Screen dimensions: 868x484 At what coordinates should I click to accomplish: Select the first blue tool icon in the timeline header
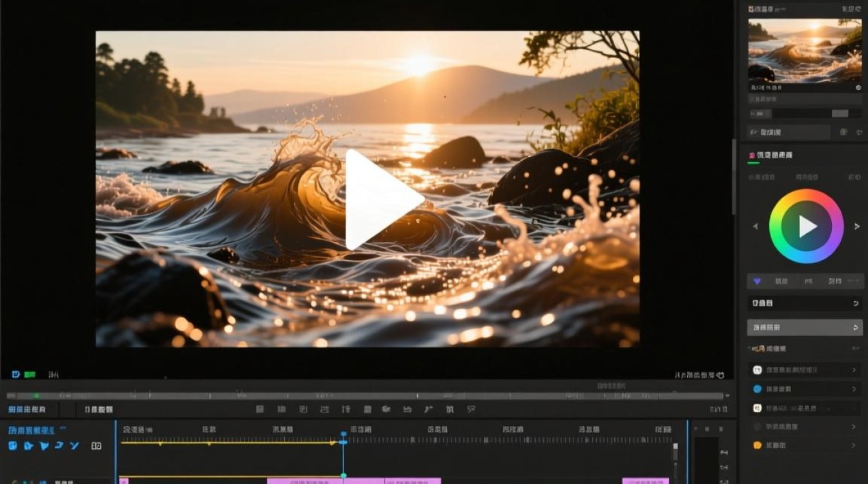(12, 446)
